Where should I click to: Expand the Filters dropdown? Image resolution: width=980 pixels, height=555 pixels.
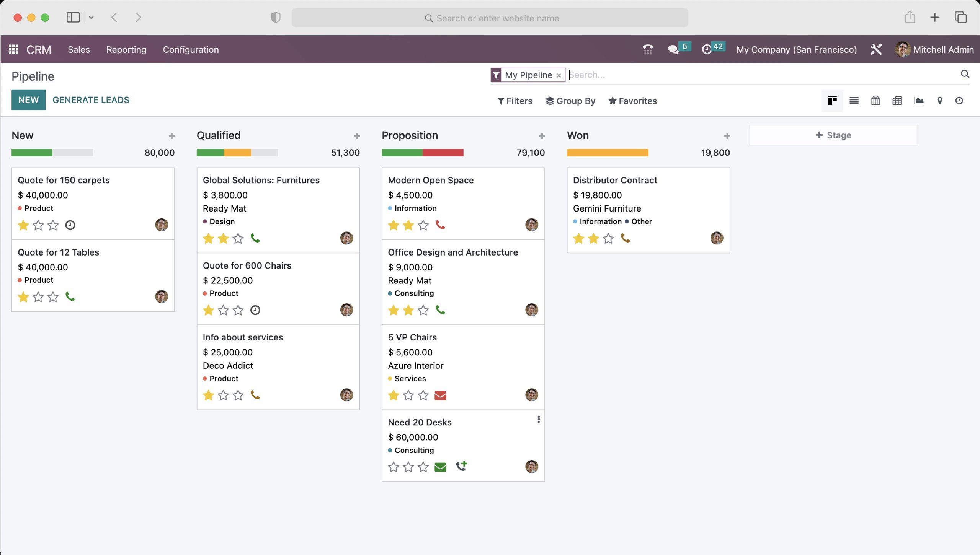click(515, 101)
